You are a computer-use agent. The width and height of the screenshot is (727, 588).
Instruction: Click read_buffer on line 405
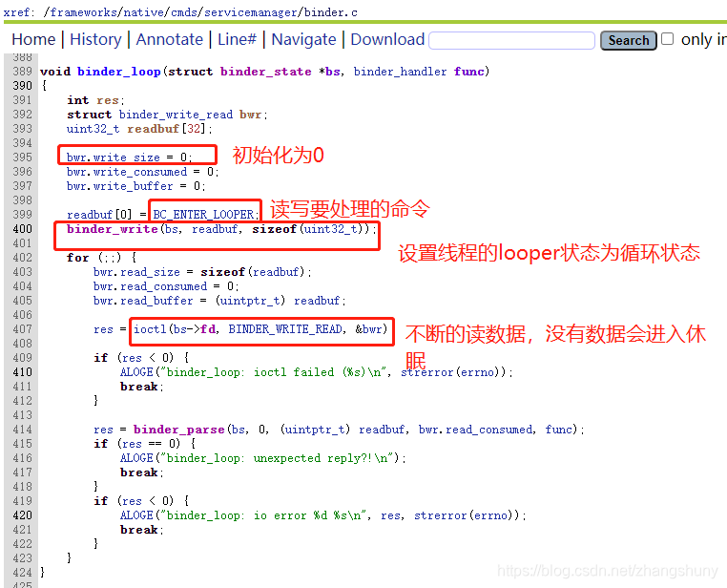pos(156,301)
